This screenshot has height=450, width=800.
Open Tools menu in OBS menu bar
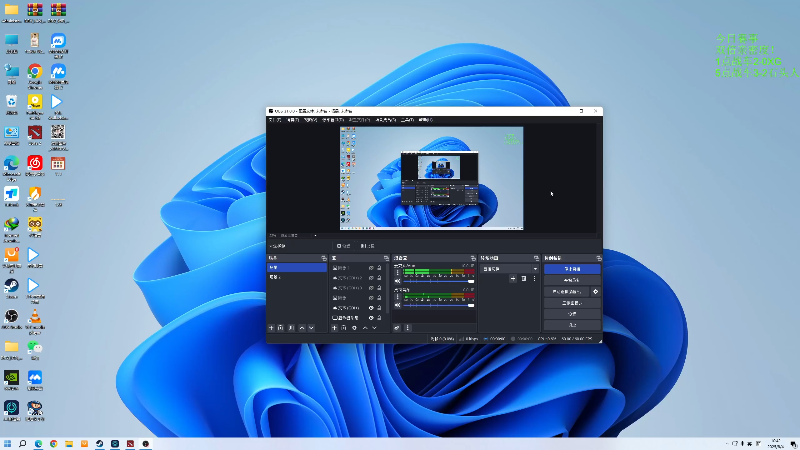click(x=407, y=120)
